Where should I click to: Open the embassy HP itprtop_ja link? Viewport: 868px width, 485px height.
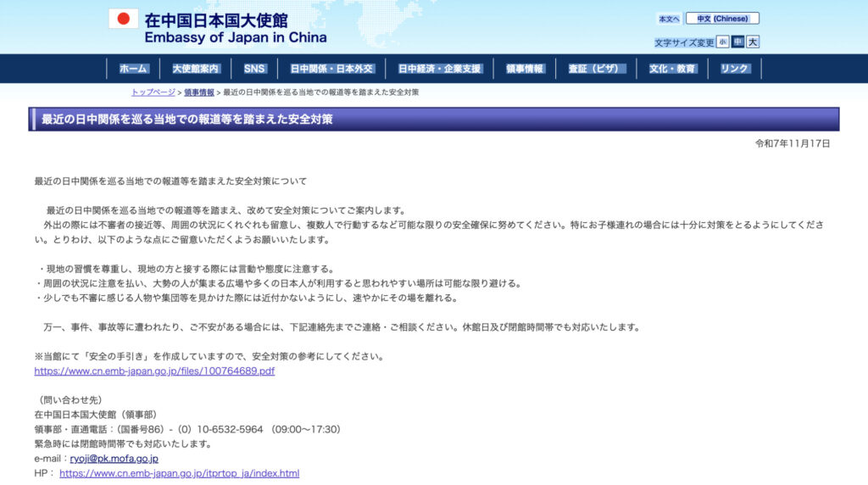point(179,473)
